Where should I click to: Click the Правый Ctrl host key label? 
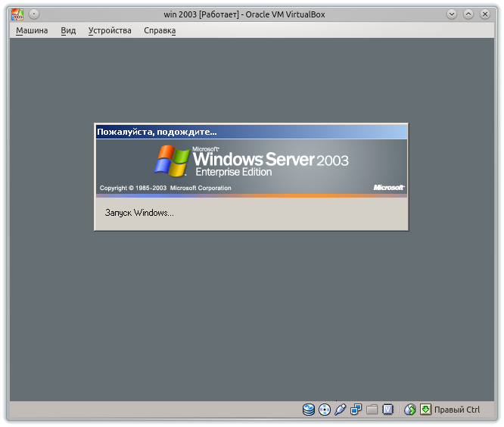click(x=457, y=410)
